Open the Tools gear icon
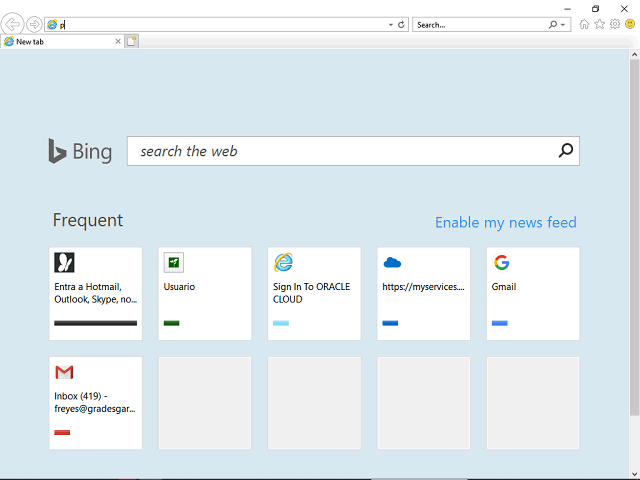The height and width of the screenshot is (480, 640). tap(615, 24)
